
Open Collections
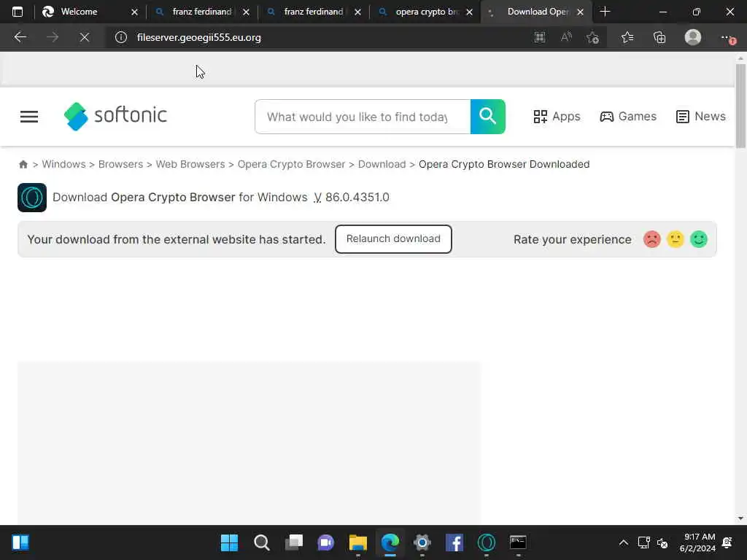click(x=659, y=37)
